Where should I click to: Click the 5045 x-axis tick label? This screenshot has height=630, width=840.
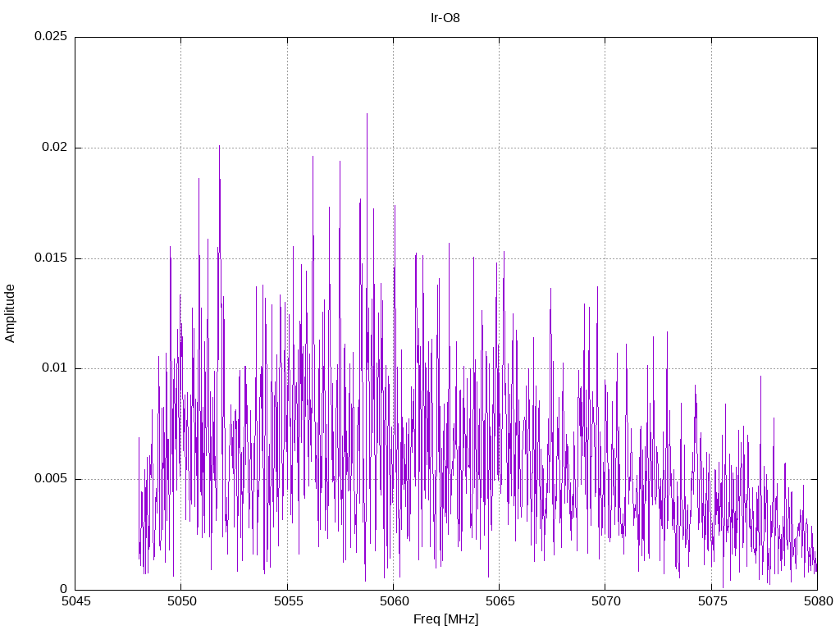(x=76, y=600)
